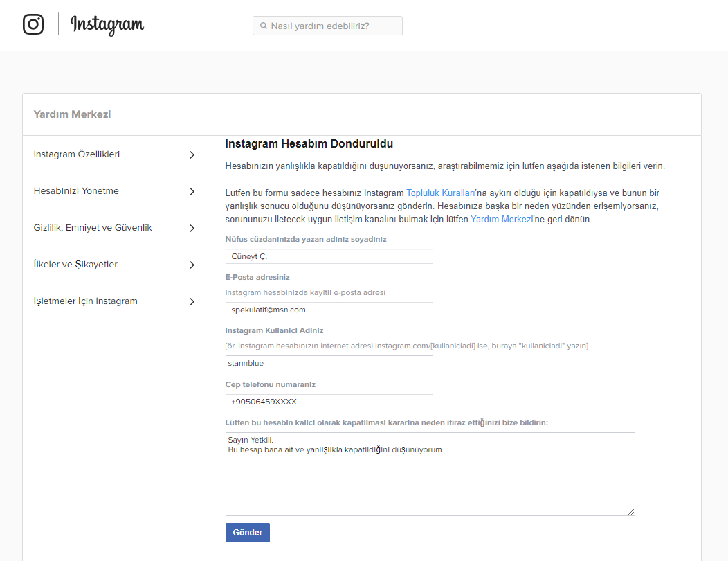Click the name field containing Cüneyt Ç.
728x561 pixels.
tap(329, 256)
